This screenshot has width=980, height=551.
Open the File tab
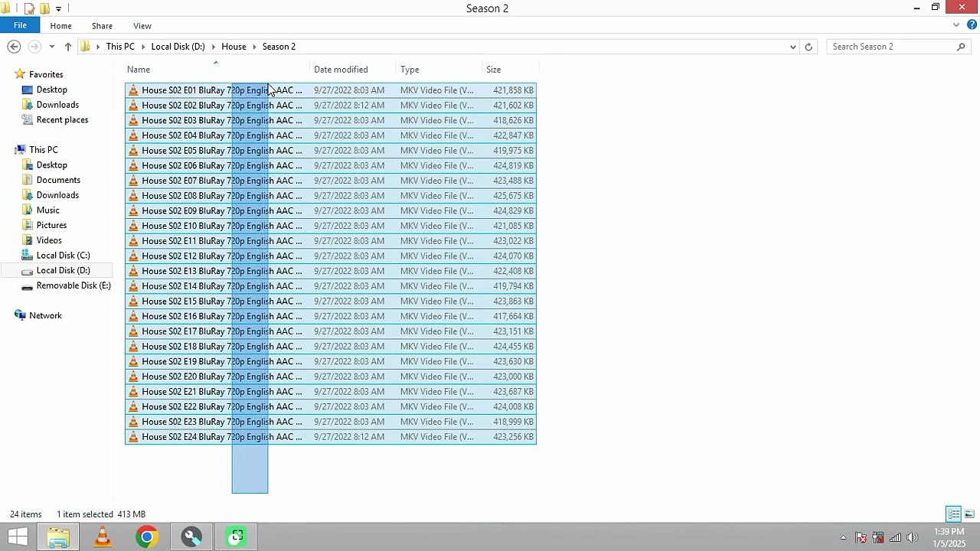(x=20, y=25)
